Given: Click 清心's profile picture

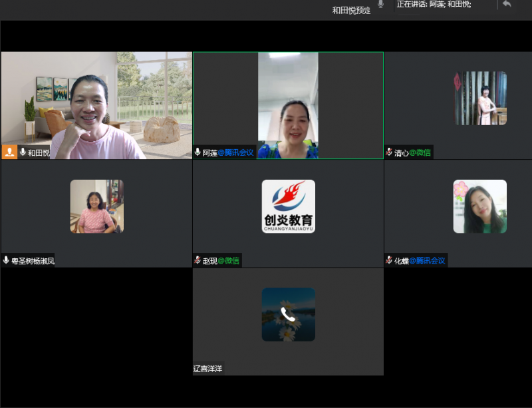Looking at the screenshot, I should (480, 98).
